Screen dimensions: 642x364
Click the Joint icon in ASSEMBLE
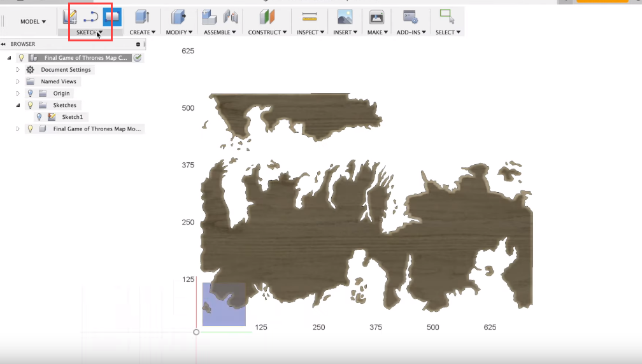(231, 17)
